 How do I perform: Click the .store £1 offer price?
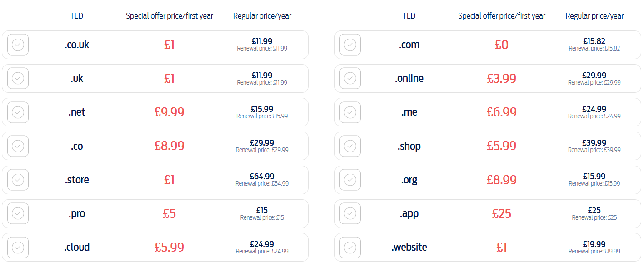point(169,180)
